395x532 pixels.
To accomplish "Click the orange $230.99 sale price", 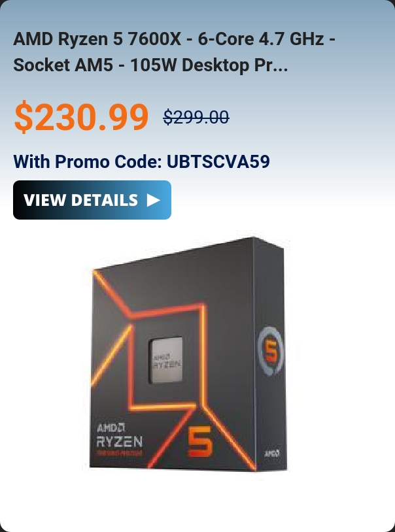I will tap(81, 116).
